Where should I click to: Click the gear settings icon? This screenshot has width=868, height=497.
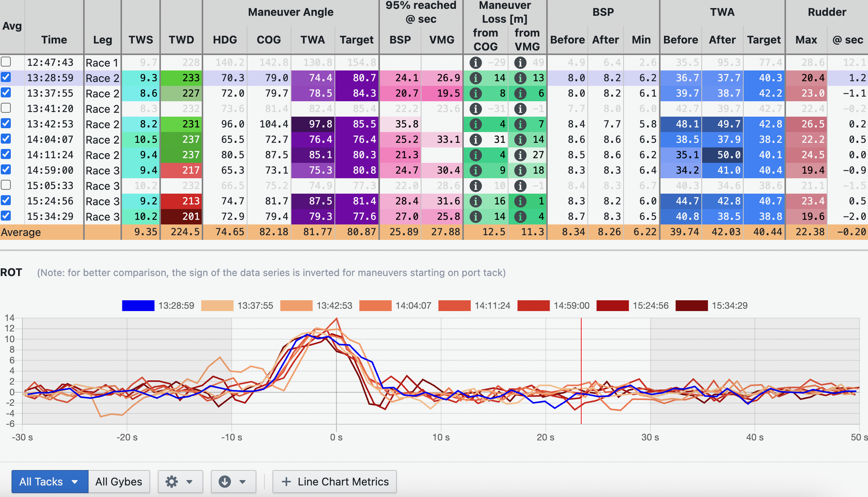click(x=172, y=482)
